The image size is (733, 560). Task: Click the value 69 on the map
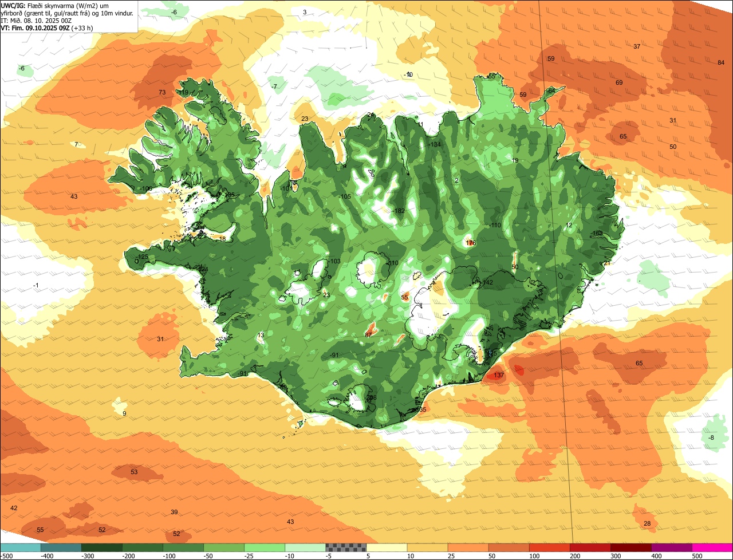click(x=619, y=83)
